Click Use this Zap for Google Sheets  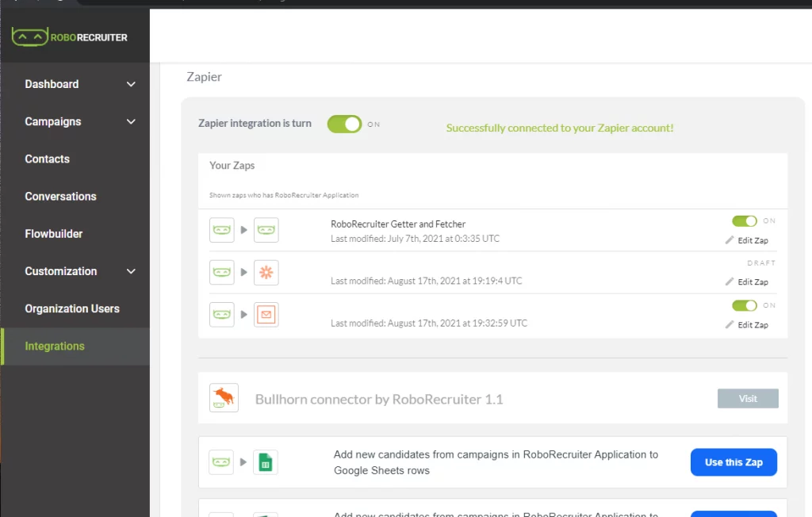click(733, 462)
